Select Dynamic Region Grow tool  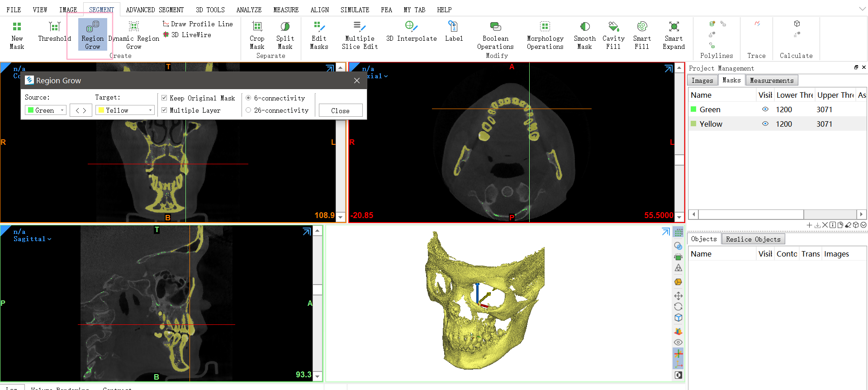134,35
